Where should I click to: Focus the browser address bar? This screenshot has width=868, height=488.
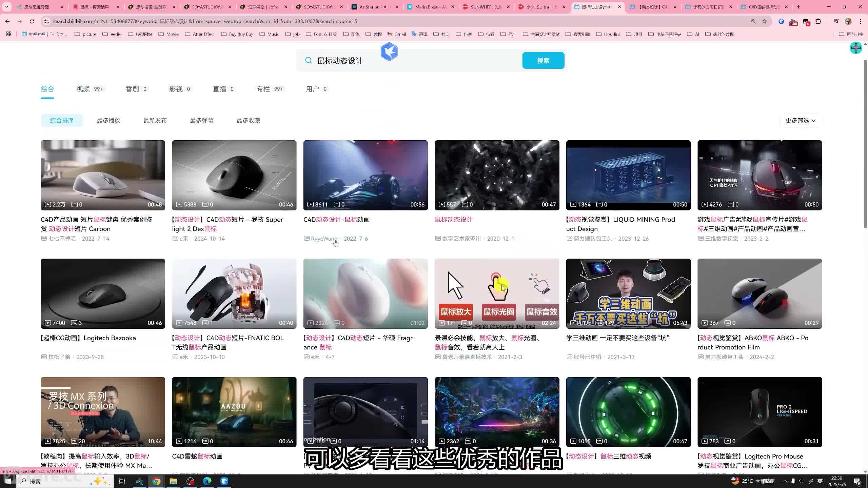400,21
